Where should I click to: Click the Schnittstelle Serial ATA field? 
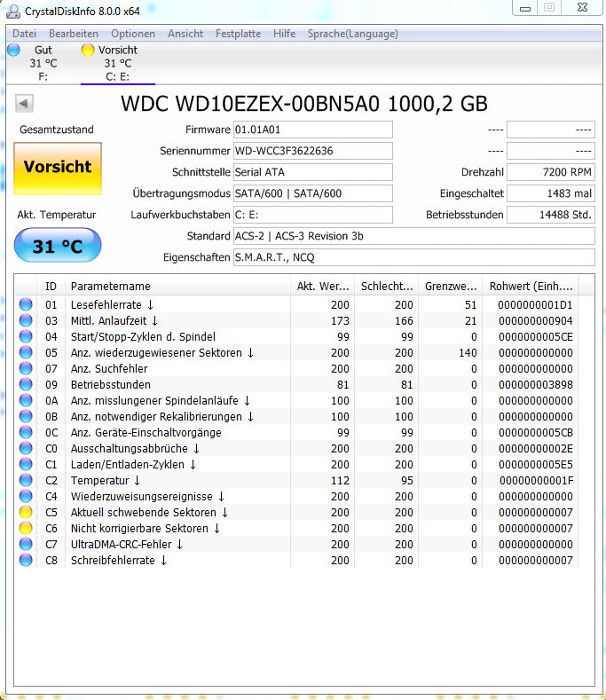click(312, 172)
